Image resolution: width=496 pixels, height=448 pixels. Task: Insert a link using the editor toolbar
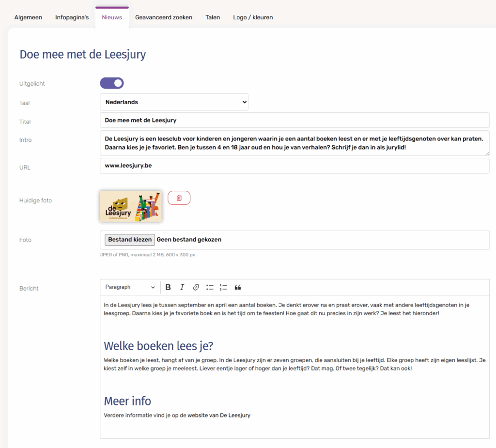(x=196, y=287)
